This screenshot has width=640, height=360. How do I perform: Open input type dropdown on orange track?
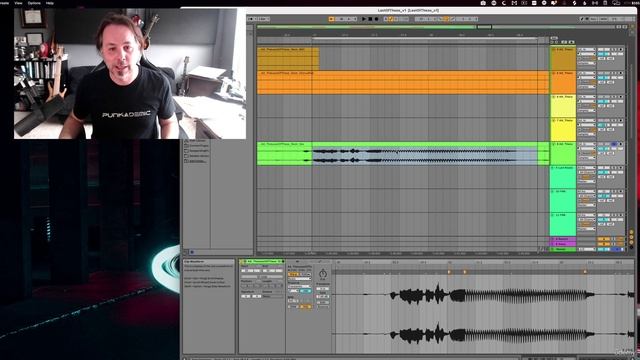pos(587,73)
